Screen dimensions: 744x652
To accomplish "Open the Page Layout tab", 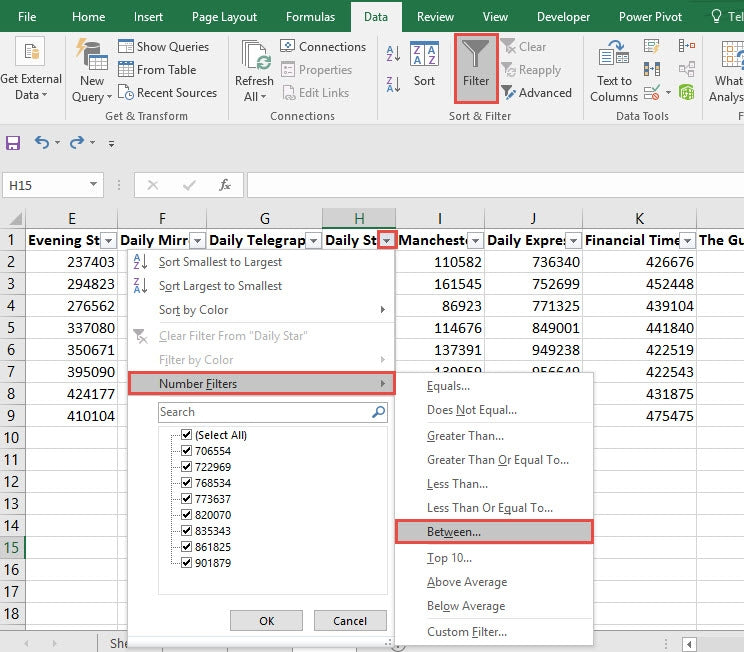I will tap(224, 17).
